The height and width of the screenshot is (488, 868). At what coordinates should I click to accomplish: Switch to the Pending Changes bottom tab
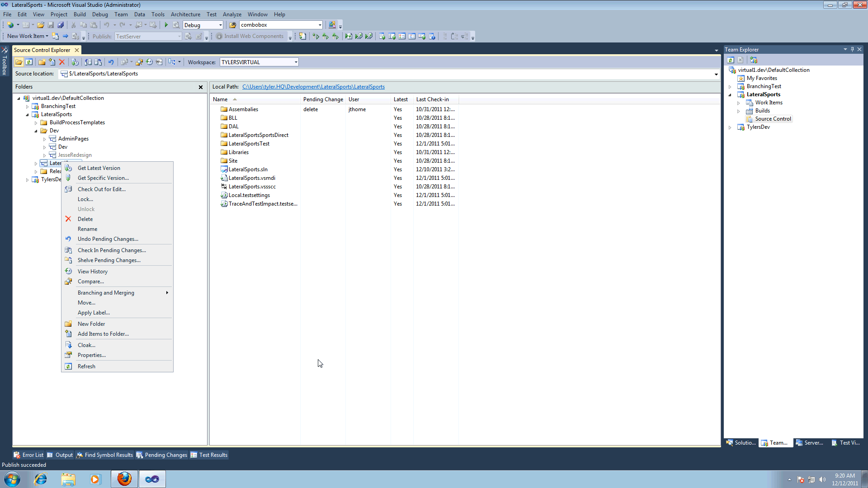162,455
